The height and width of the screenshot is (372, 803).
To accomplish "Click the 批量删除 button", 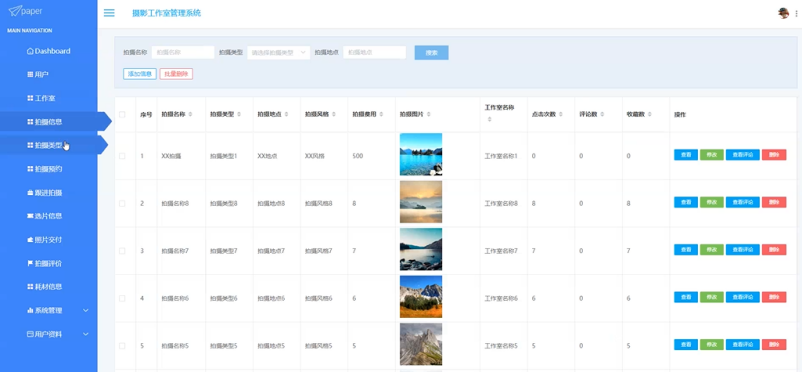I will 176,74.
